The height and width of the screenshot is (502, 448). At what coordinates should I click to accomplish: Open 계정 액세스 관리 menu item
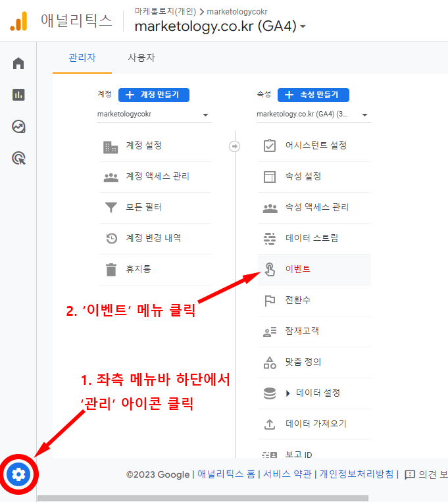[x=155, y=177]
